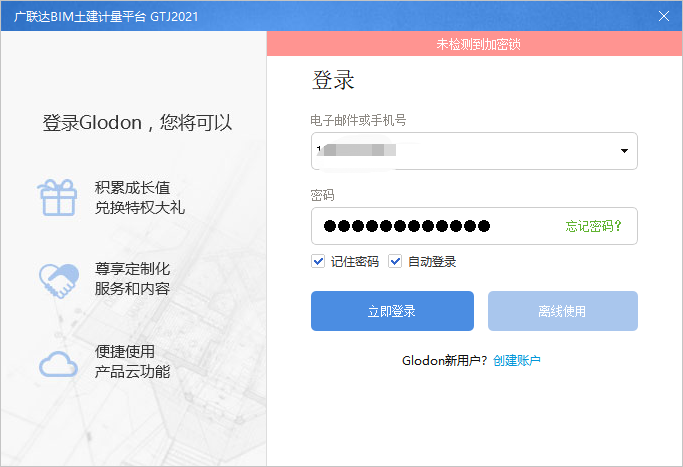Click the email or phone input field
683x467 pixels.
pos(474,151)
